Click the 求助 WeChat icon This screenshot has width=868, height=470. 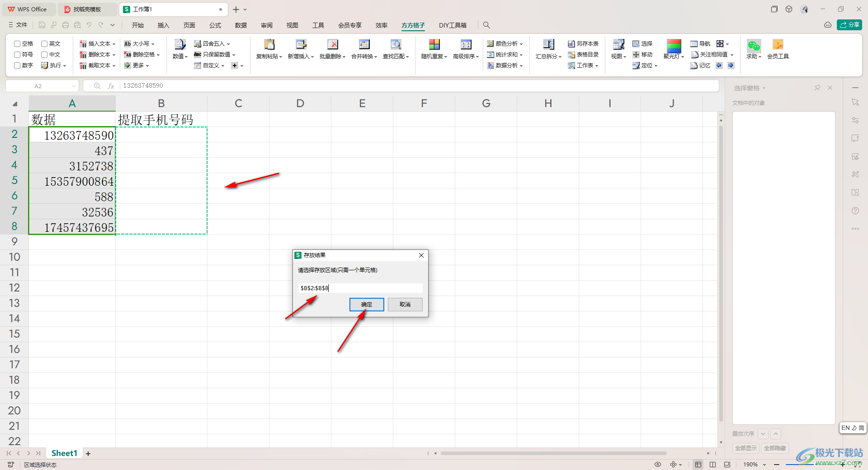pos(754,45)
